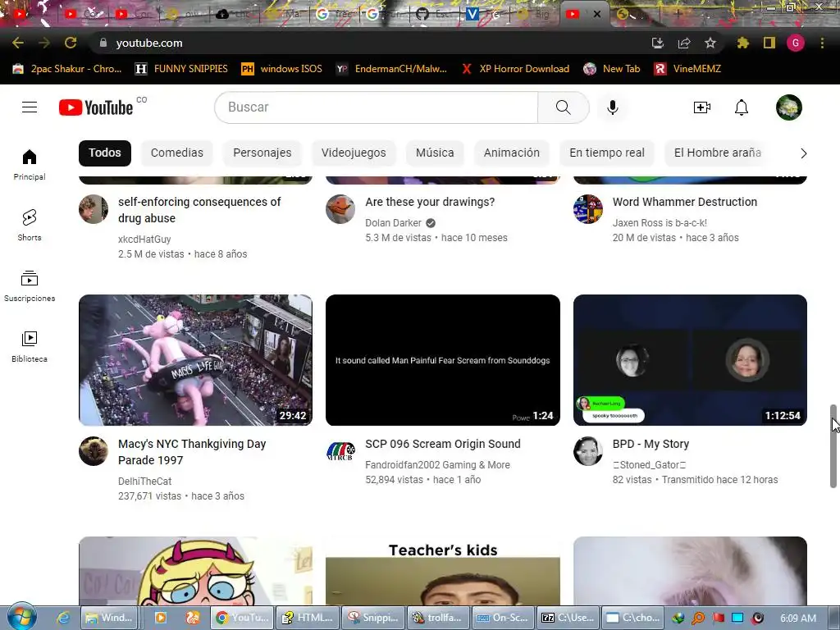Bookmark this page with the star icon
Screen dimensions: 840x630
pos(710,43)
